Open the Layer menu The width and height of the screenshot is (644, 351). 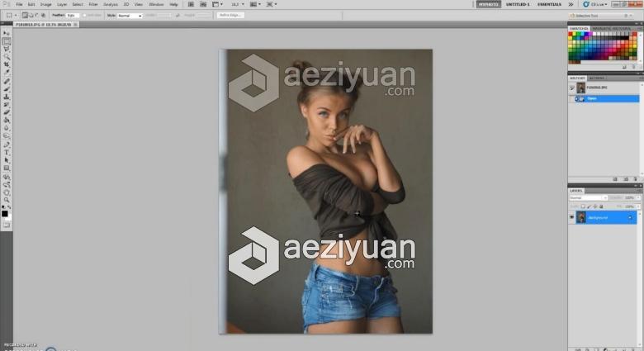tap(62, 4)
